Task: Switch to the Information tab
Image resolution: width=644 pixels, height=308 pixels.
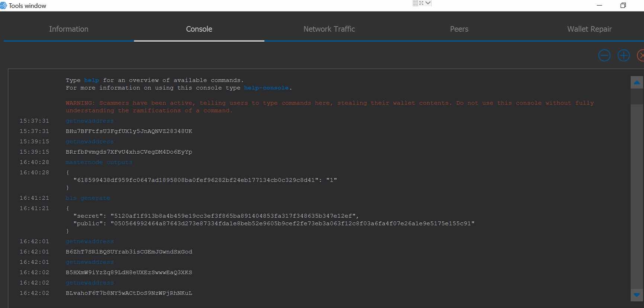Action: coord(69,29)
